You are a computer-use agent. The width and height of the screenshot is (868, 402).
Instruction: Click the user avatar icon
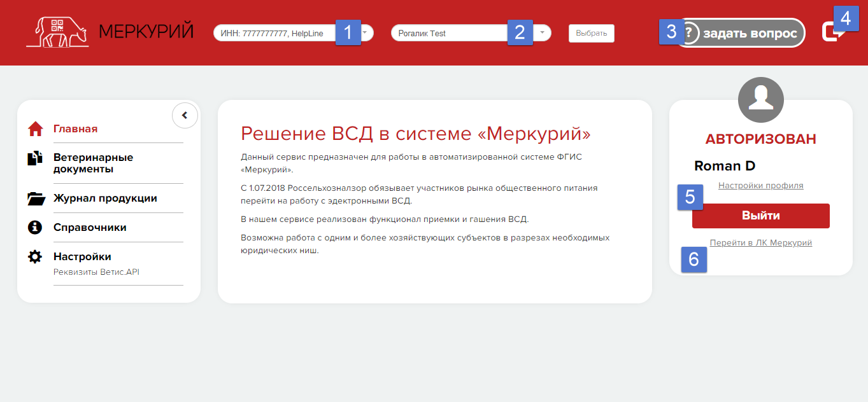(760, 100)
